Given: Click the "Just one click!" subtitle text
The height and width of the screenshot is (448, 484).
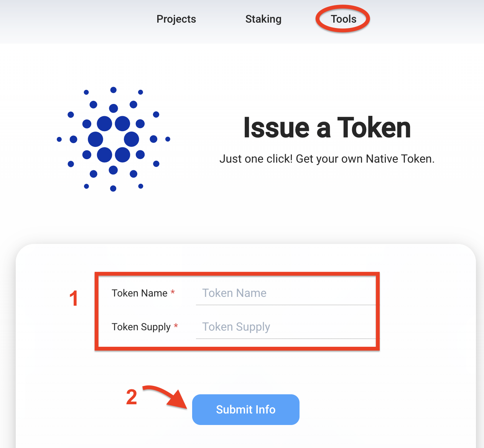Looking at the screenshot, I should click(327, 159).
